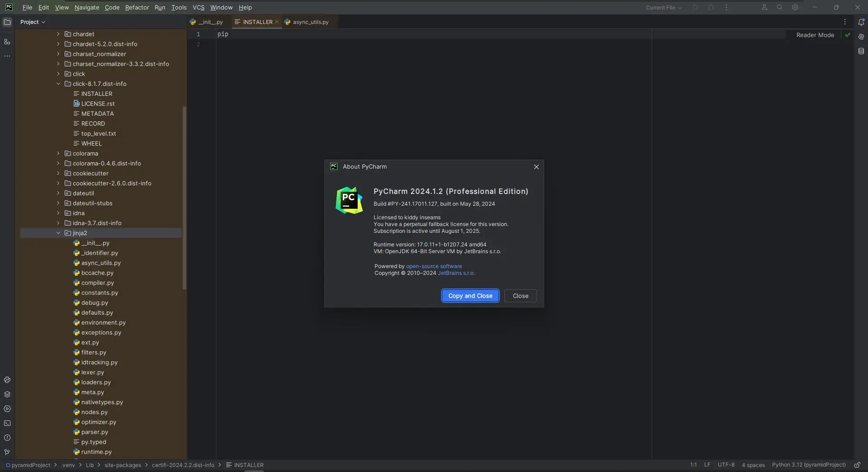Viewport: 868px width, 472px height.
Task: Open the Structure tool window icon
Action: click(x=7, y=42)
